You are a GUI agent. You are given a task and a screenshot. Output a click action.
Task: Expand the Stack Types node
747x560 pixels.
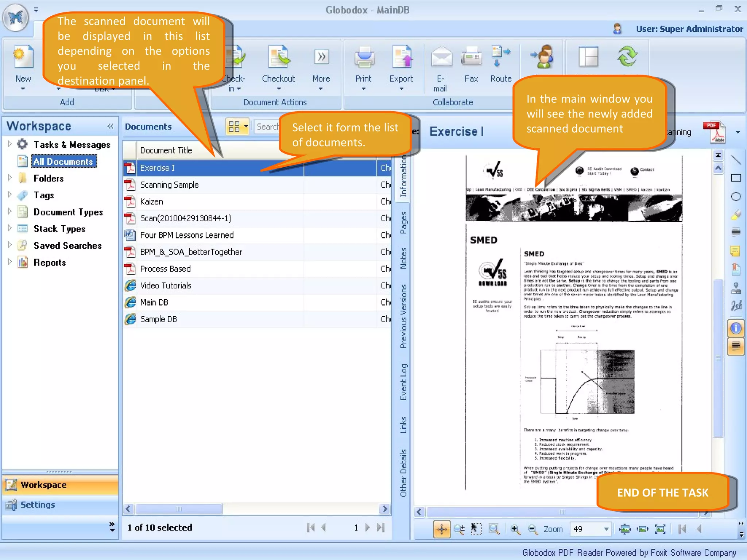point(10,228)
